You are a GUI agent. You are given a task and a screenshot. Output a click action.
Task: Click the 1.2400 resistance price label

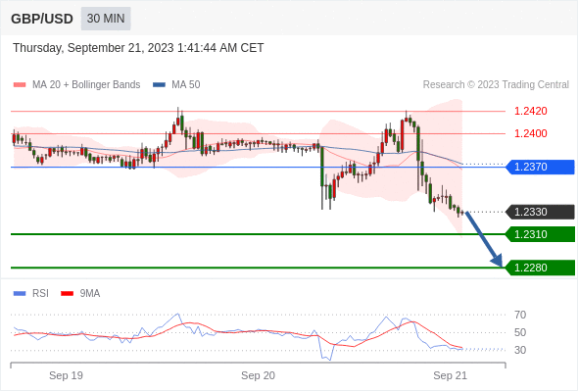[530, 133]
